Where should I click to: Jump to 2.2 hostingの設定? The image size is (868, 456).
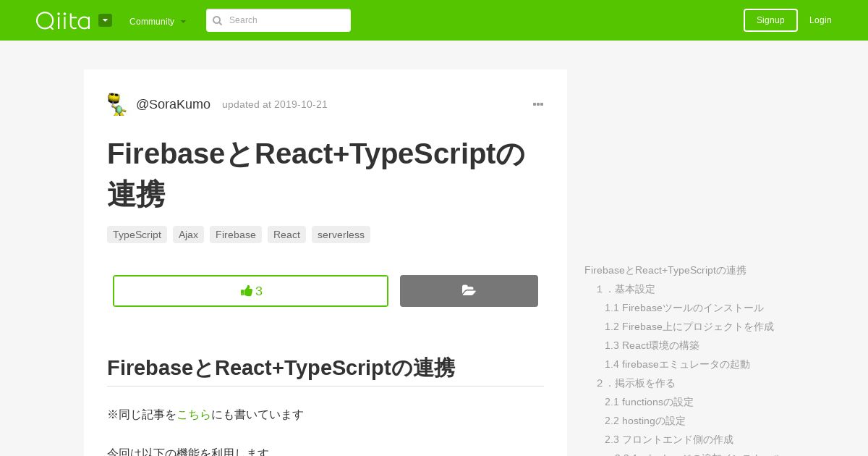(x=645, y=421)
